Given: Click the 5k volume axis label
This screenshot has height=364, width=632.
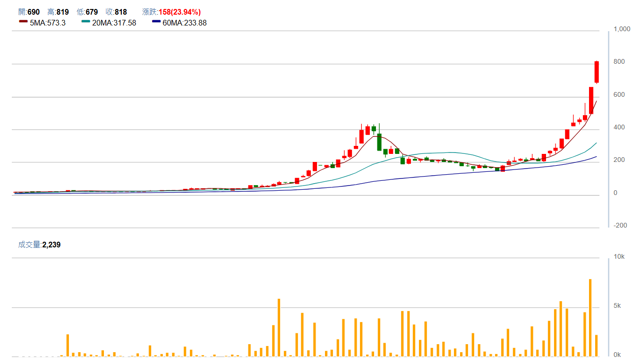Looking at the screenshot, I should coord(617,306).
